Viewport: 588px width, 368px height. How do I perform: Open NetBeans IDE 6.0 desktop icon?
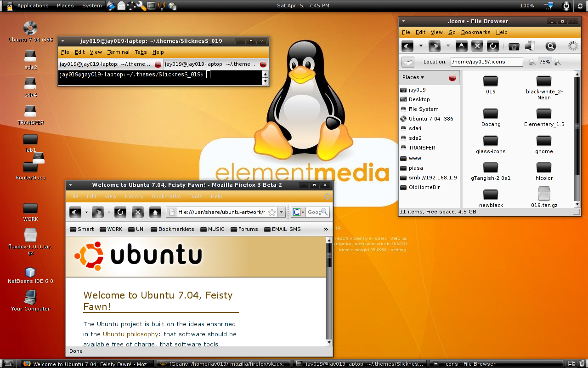tap(30, 276)
